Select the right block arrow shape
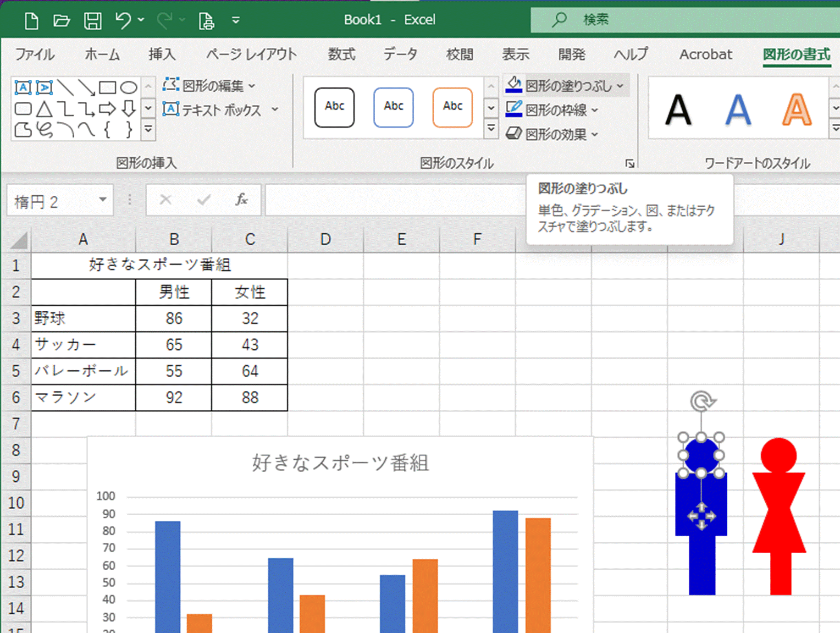 (x=108, y=109)
